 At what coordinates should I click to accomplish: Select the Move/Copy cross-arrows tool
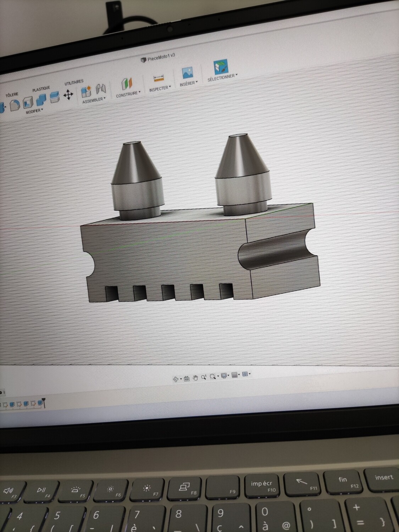(x=68, y=95)
